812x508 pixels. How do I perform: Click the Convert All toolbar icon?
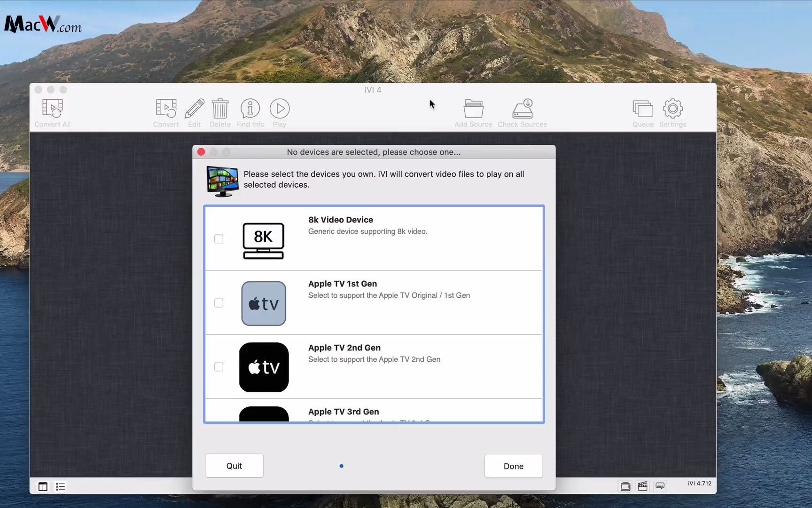pyautogui.click(x=52, y=109)
